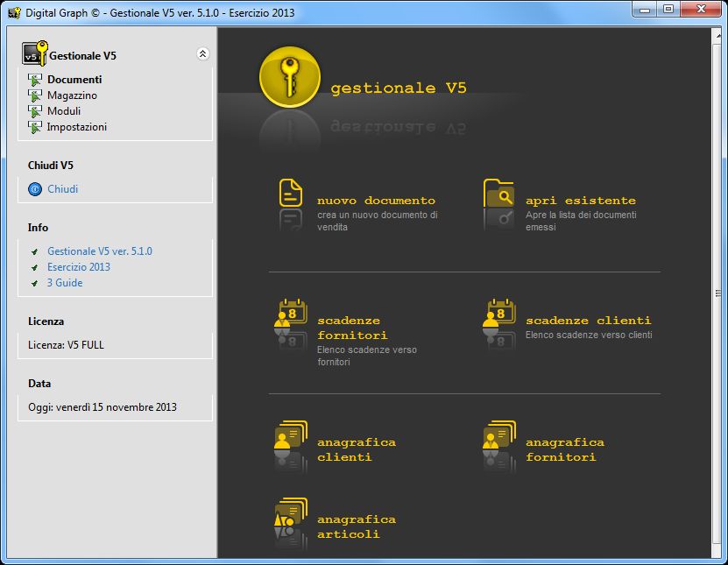Click the arrow icon beside Magazzino

pyautogui.click(x=35, y=95)
